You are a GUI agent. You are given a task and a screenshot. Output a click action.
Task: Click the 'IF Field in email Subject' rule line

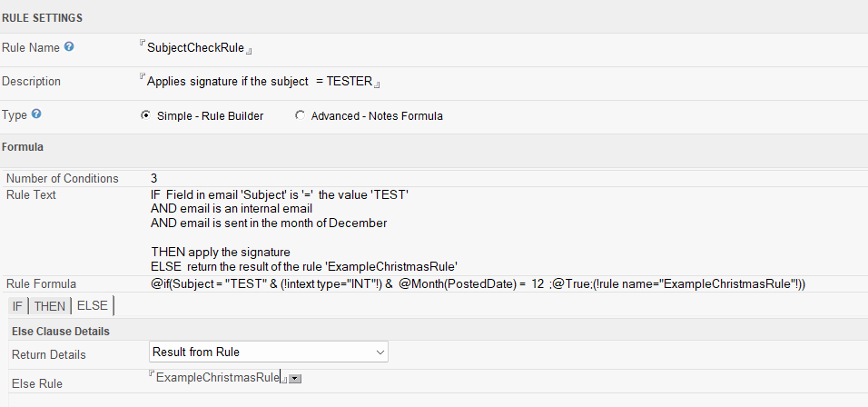pos(280,195)
